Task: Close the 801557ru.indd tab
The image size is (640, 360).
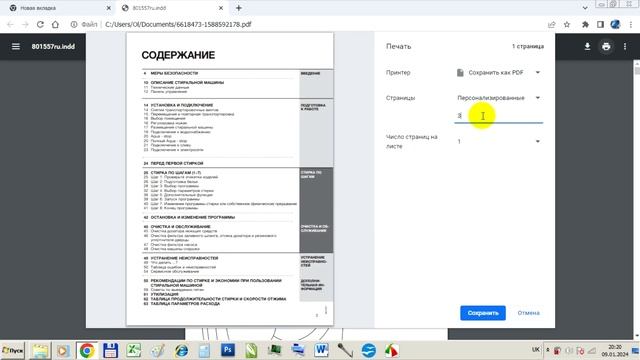Action: point(221,8)
